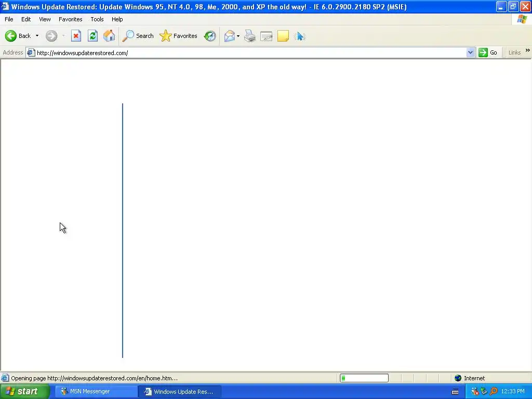Minimize the Internet Explorer window
This screenshot has width=532, height=399.
click(x=501, y=6)
